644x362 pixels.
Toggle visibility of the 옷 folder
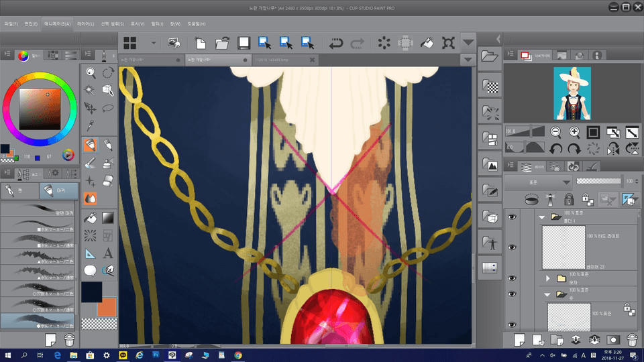click(x=512, y=294)
